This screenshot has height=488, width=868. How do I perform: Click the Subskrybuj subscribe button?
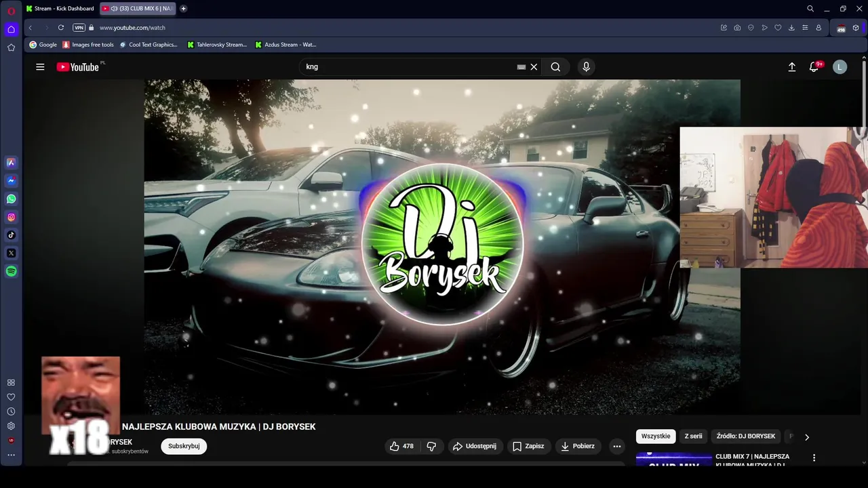point(184,446)
